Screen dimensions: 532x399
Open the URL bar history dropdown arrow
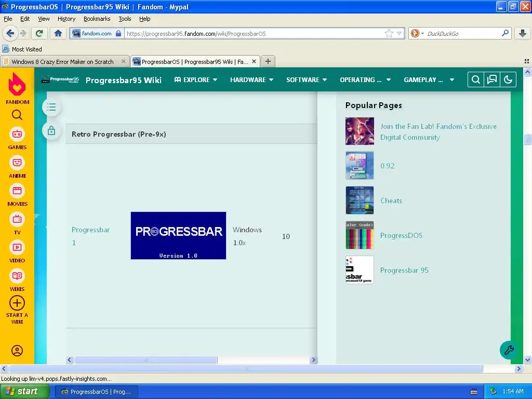[400, 33]
